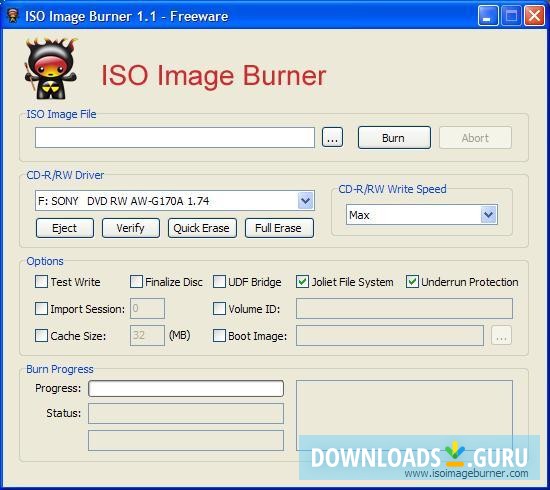
Task: Click the title bar application icon
Action: tap(13, 16)
